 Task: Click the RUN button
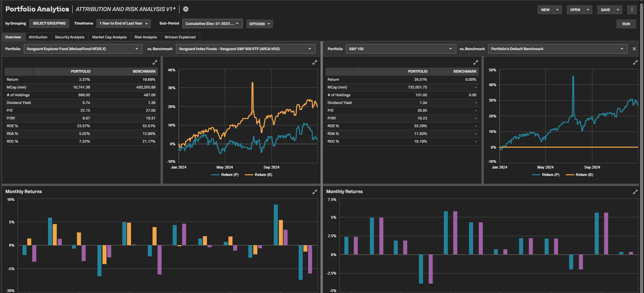pos(626,24)
